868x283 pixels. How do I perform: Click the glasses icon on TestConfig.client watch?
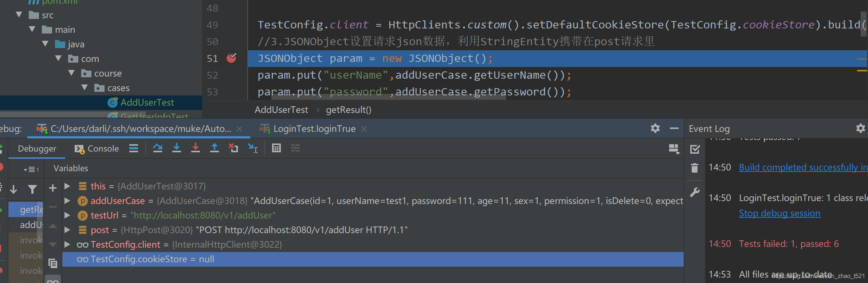(x=82, y=245)
